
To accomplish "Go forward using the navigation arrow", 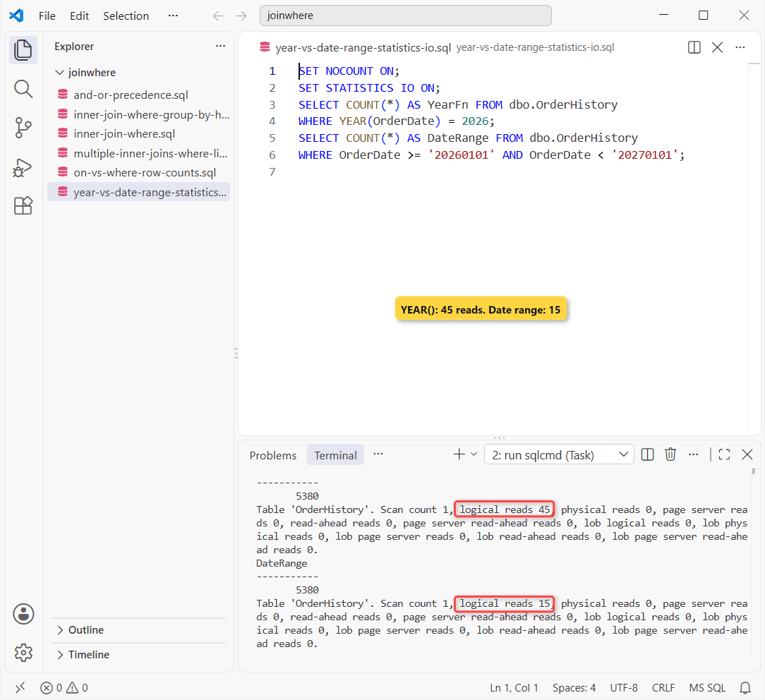I will click(241, 16).
